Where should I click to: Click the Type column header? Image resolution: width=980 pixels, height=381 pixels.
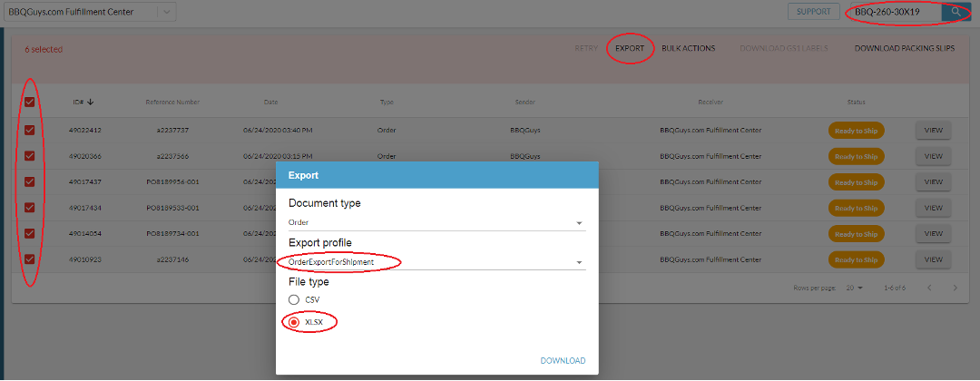pyautogui.click(x=387, y=102)
